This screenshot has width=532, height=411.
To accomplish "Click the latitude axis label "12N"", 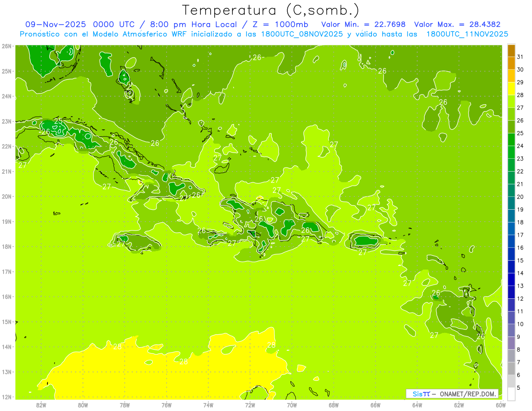I will click(7, 397).
